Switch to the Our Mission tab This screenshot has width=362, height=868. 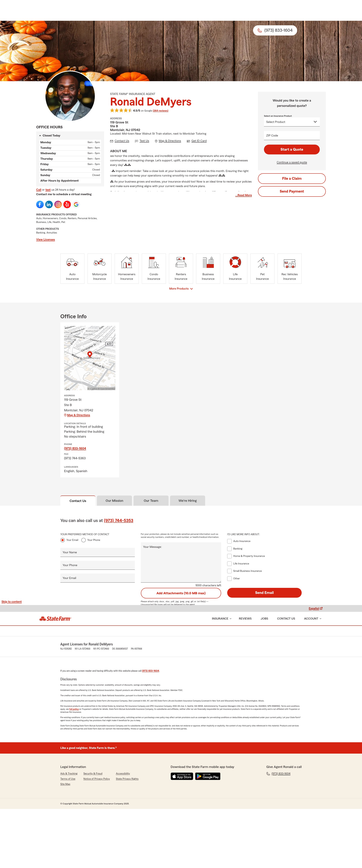pos(114,501)
